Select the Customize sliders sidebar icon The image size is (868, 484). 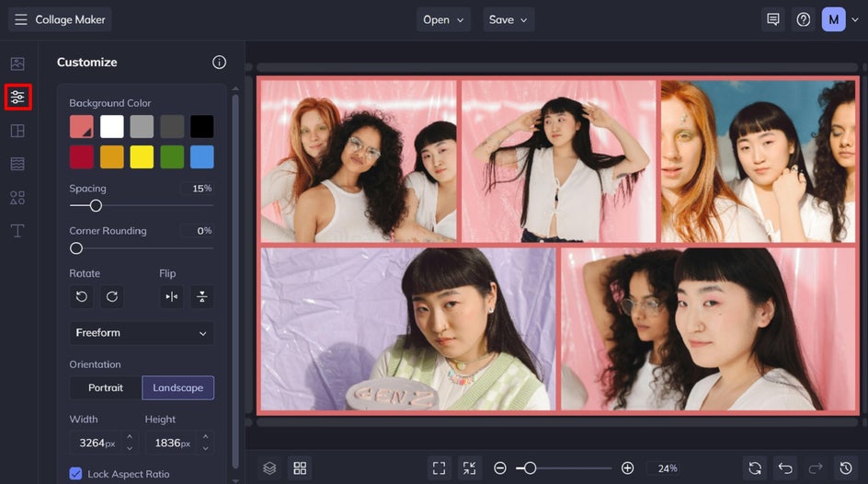tap(17, 97)
